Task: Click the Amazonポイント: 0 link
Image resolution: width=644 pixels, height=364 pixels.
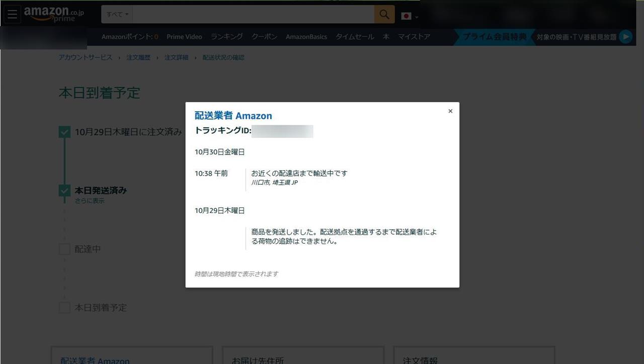Action: click(x=130, y=37)
